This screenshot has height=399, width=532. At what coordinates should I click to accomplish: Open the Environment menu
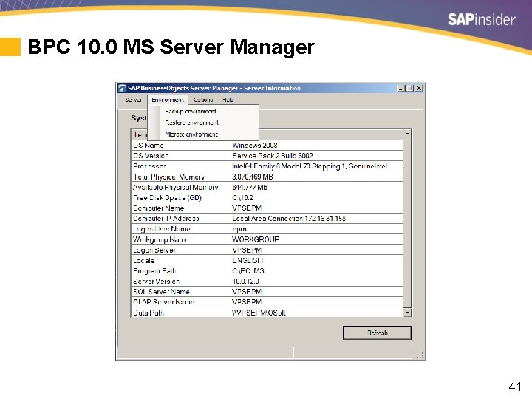tap(168, 100)
